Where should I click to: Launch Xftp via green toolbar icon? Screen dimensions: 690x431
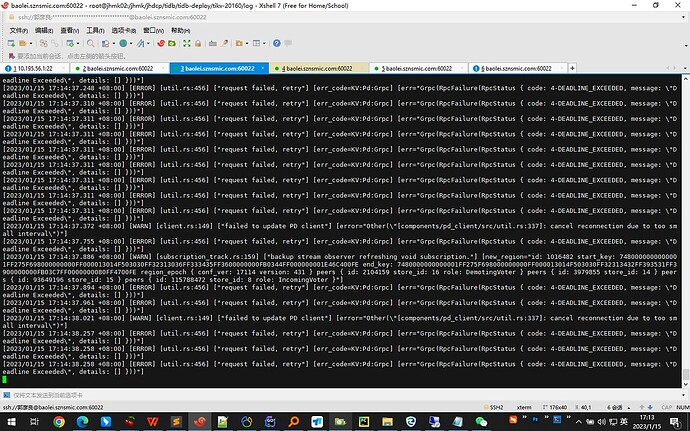[172, 43]
